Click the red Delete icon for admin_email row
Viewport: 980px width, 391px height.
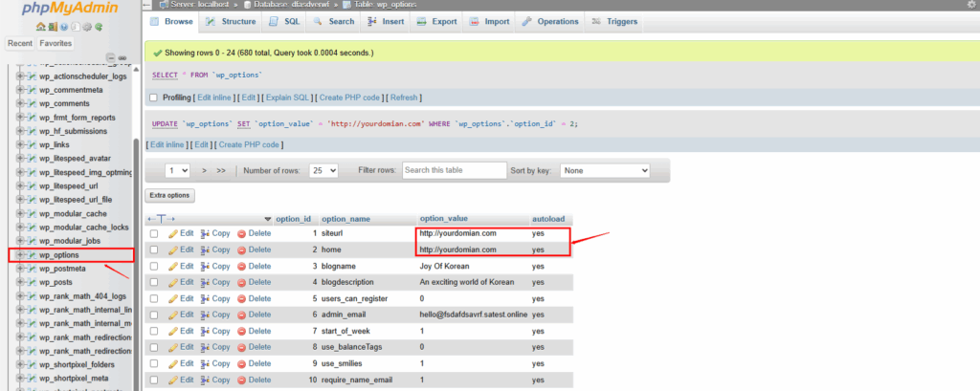pos(241,315)
